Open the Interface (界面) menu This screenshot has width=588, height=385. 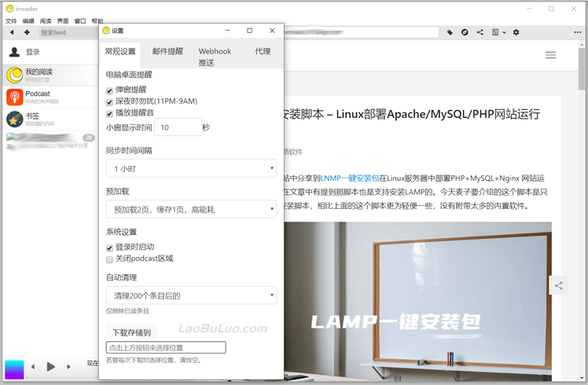click(x=63, y=21)
